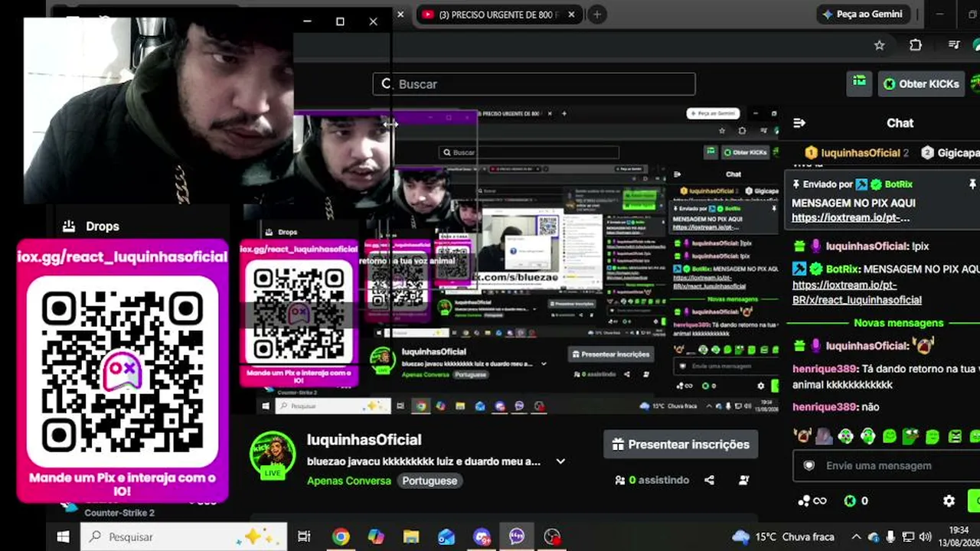Bookmark this page with the star icon
The width and height of the screenshot is (980, 551).
click(880, 45)
